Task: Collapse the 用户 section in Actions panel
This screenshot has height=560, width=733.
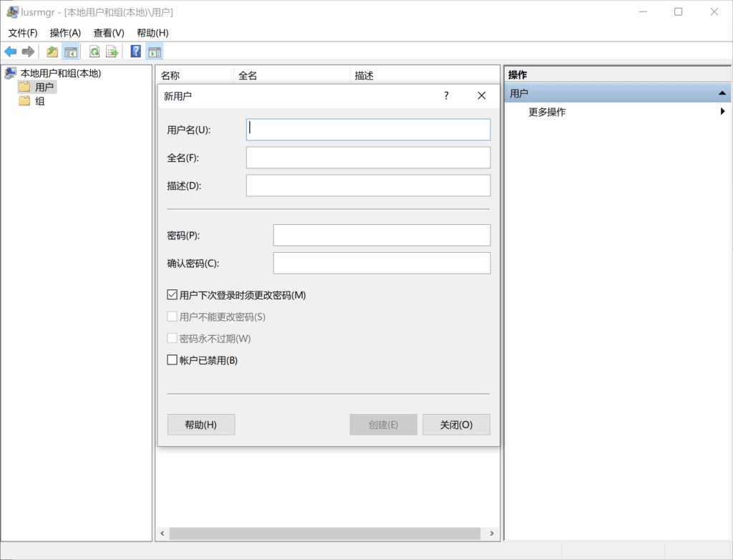Action: 722,92
